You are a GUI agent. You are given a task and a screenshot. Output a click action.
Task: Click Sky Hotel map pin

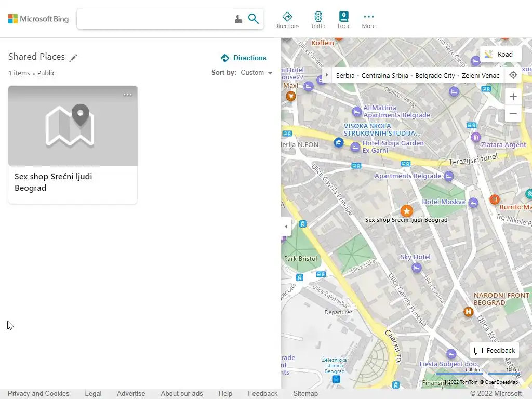(x=416, y=268)
